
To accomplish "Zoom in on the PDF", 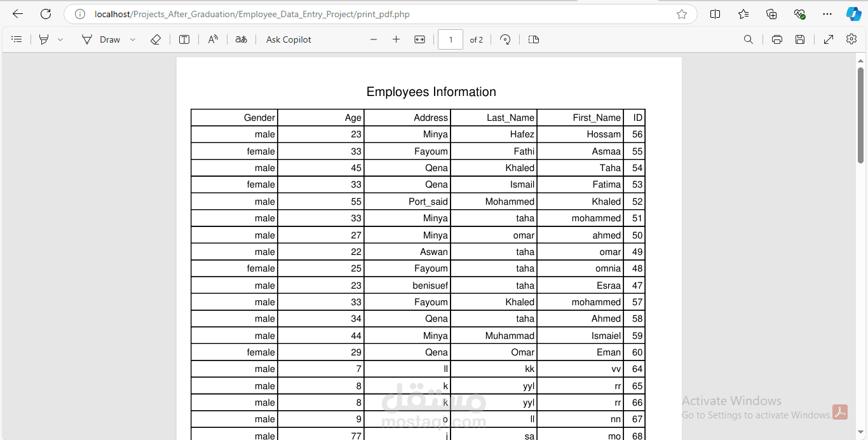I will tap(396, 39).
